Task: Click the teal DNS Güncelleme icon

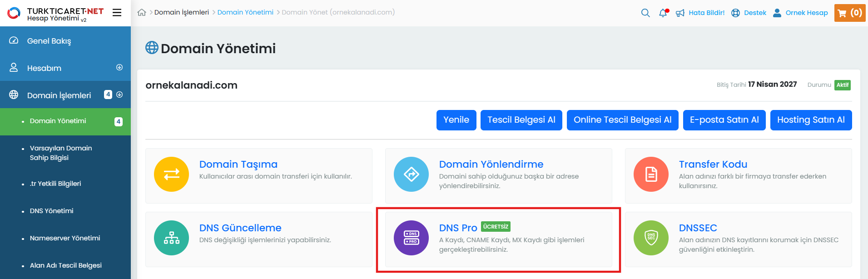Action: 171,238
